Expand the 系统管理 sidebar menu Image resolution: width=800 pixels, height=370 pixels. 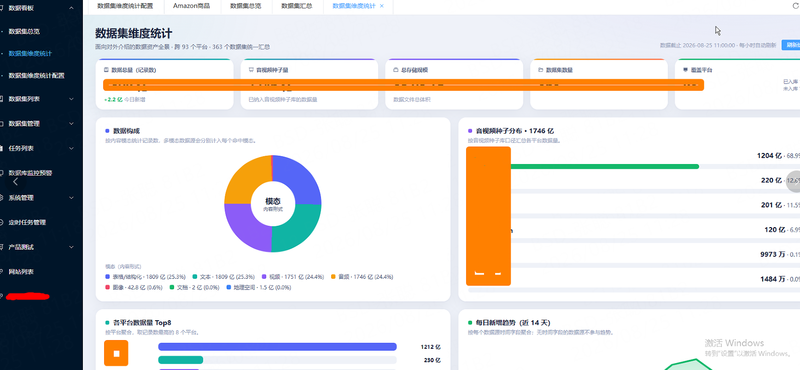(71, 198)
